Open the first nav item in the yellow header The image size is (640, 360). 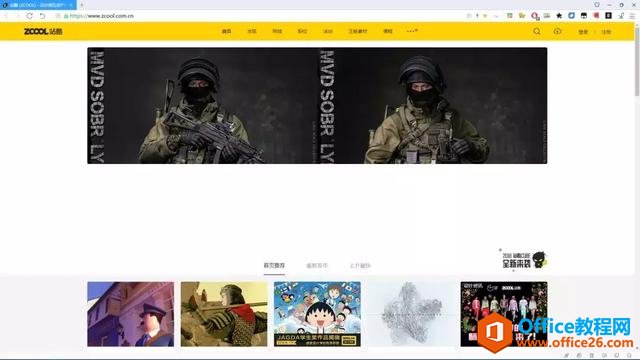(227, 31)
